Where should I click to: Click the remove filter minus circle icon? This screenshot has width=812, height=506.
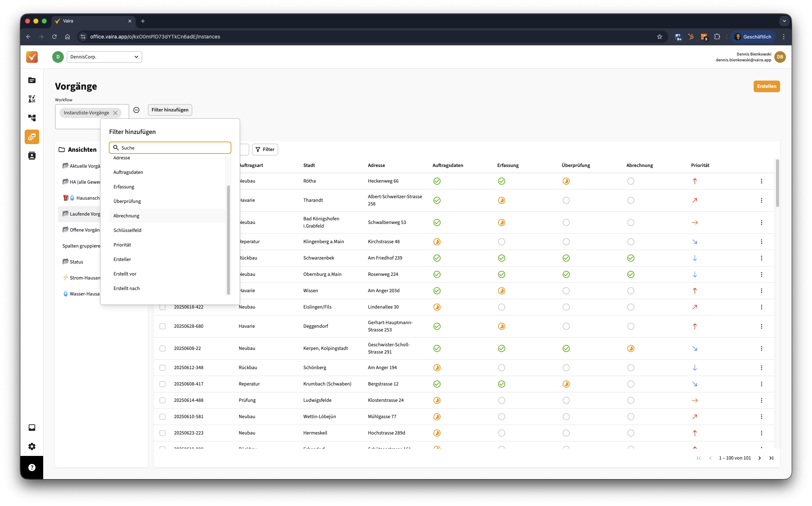tap(136, 110)
